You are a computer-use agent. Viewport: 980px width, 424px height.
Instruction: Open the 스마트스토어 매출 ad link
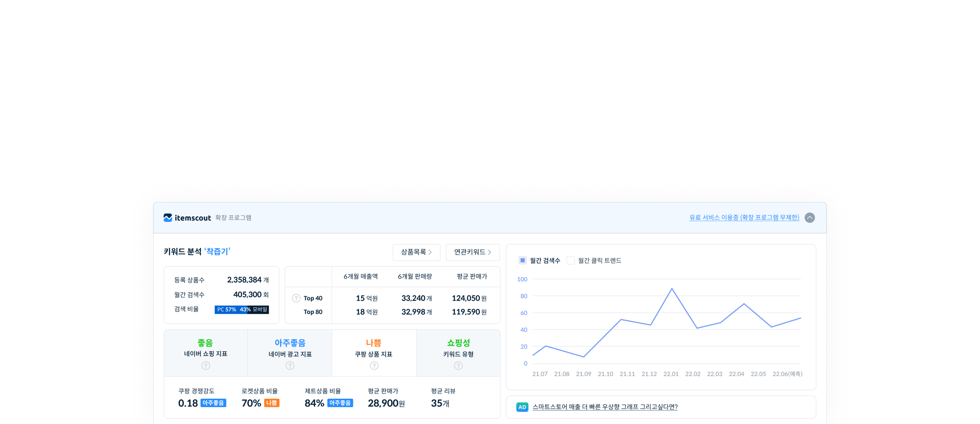pyautogui.click(x=605, y=407)
